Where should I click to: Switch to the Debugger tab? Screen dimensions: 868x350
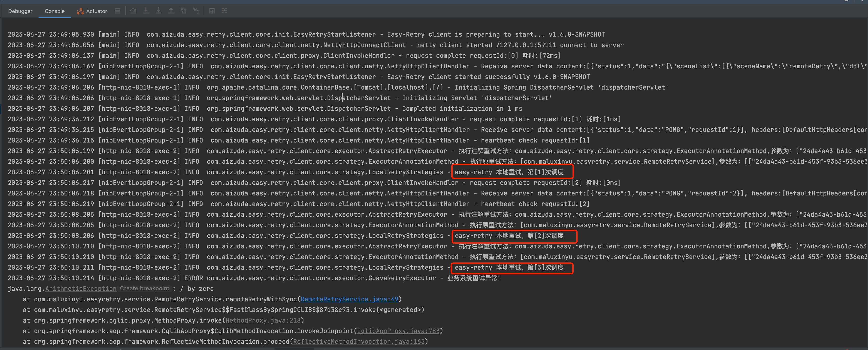20,11
